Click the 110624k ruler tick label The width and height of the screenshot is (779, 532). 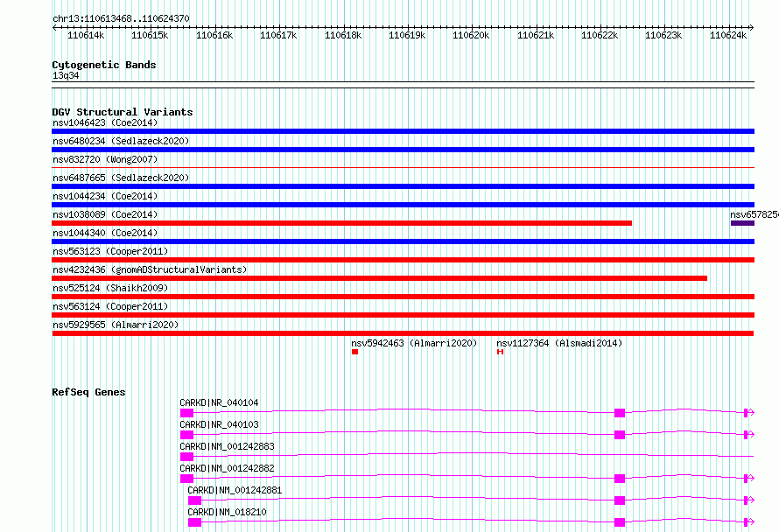[x=728, y=36]
